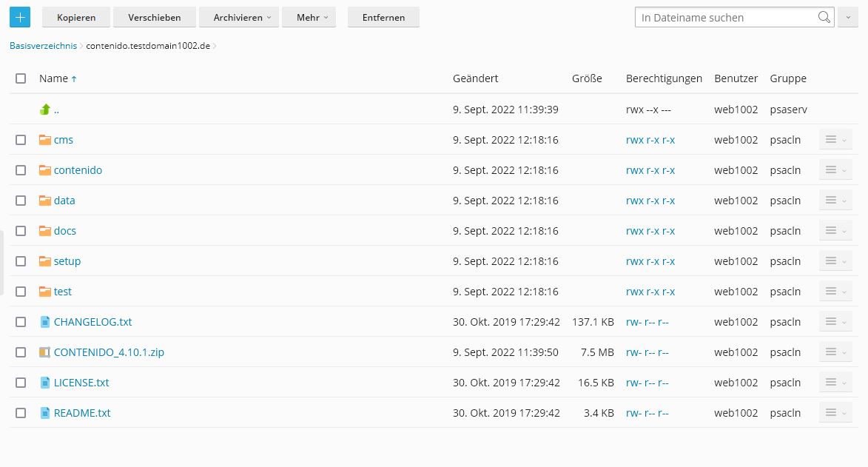
Task: Click the cms folder icon
Action: point(45,140)
